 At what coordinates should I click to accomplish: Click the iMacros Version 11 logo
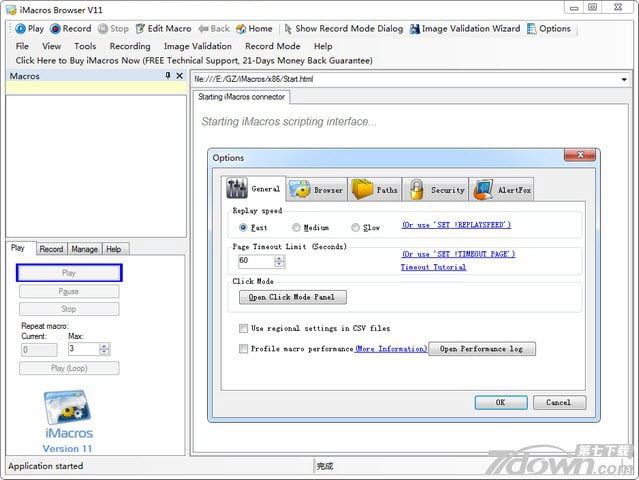68,422
